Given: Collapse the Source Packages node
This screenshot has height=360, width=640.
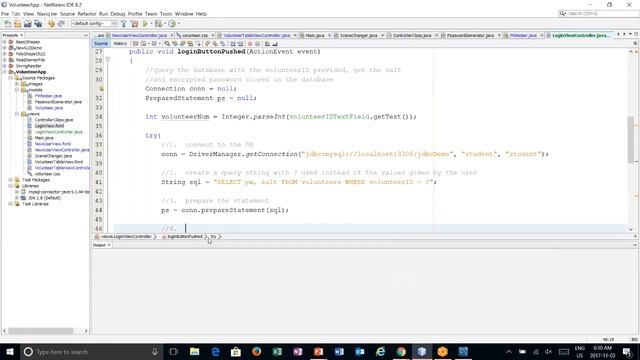Looking at the screenshot, I should (11, 78).
